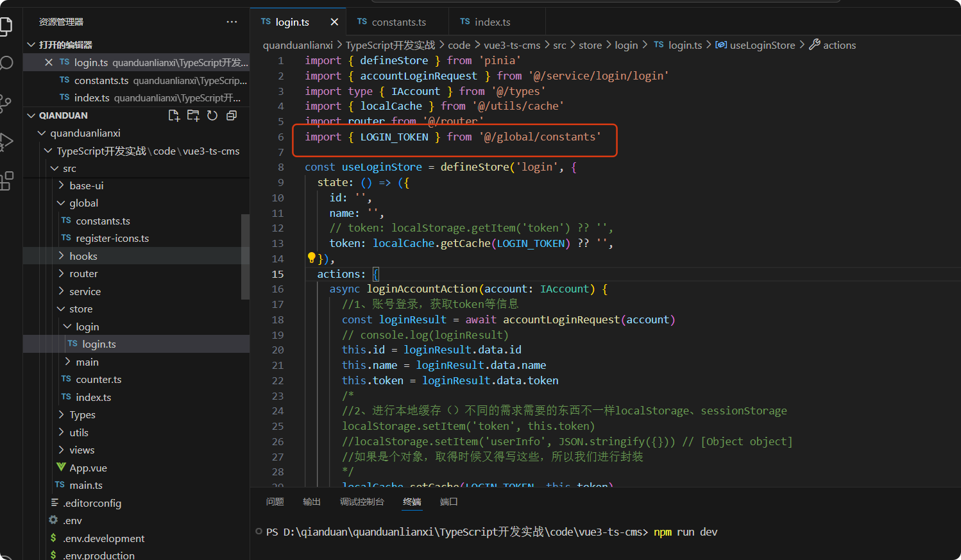
Task: Click New Folder icon in explorer header
Action: point(193,115)
